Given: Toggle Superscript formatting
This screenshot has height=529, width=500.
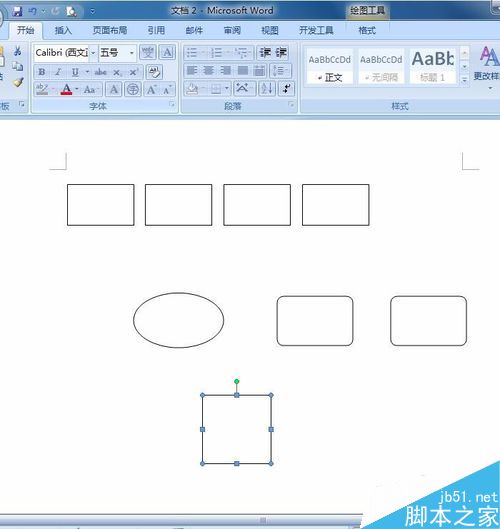Looking at the screenshot, I should (134, 72).
